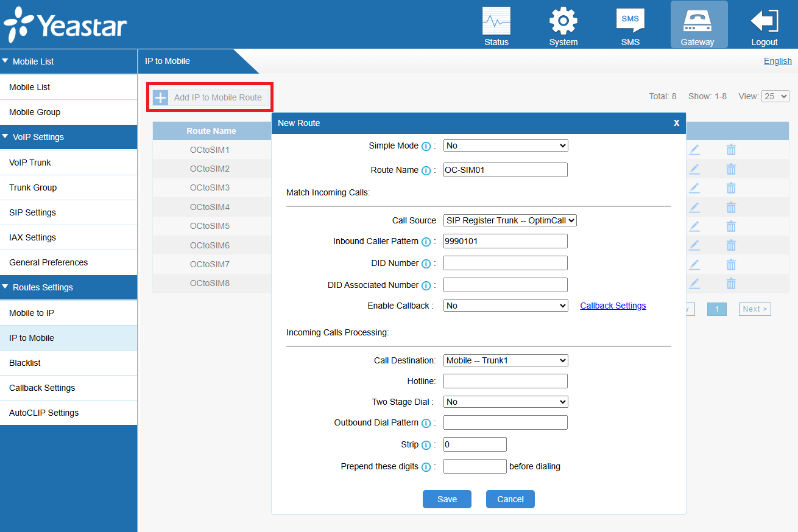
Task: Open the Blacklist page
Action: click(68, 363)
